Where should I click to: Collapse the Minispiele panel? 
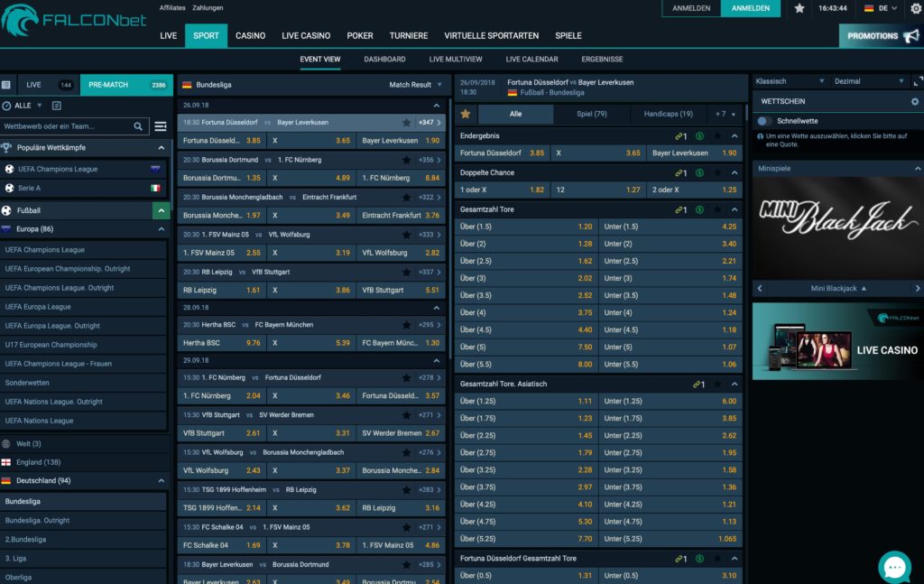pos(918,169)
